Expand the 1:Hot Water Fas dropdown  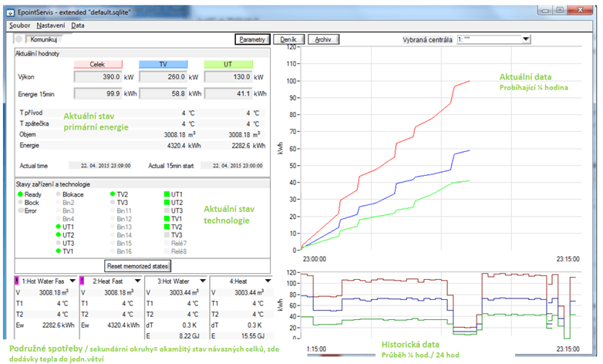72,281
